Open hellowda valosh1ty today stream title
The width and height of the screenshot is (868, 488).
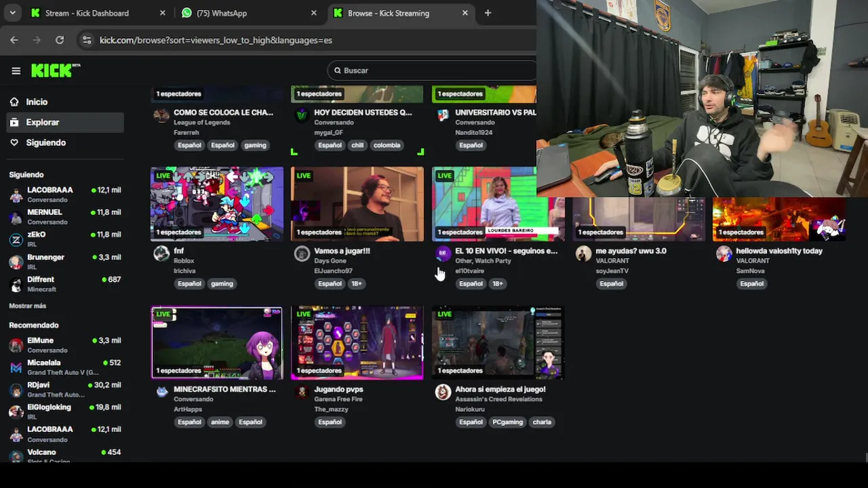point(779,251)
